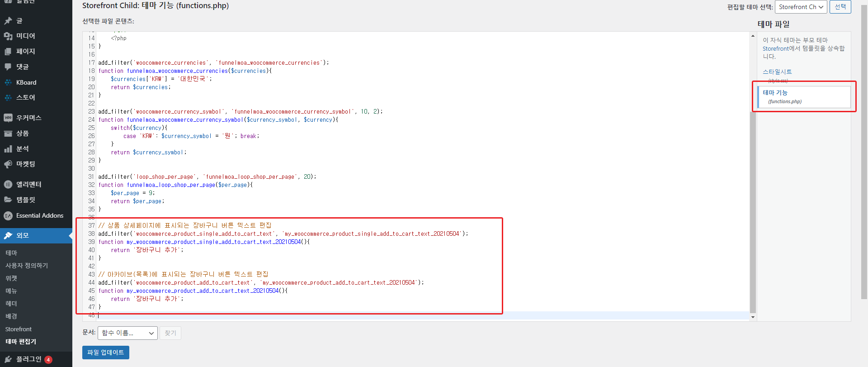Viewport: 868px width, 367px height.
Task: Click the code editor scrollbar down arrow
Action: click(x=753, y=317)
